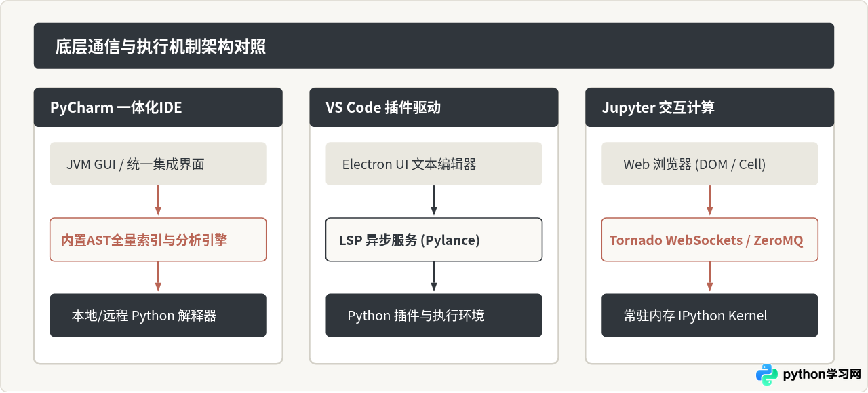Click the Tornado WebSockets / ZeroMQ box
This screenshot has height=393, width=868.
pos(710,240)
